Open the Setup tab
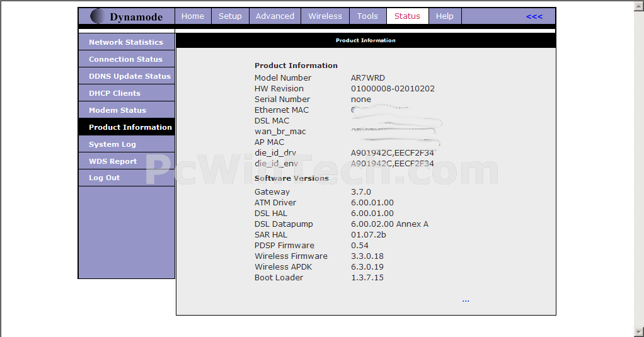This screenshot has height=337, width=644. (x=230, y=16)
